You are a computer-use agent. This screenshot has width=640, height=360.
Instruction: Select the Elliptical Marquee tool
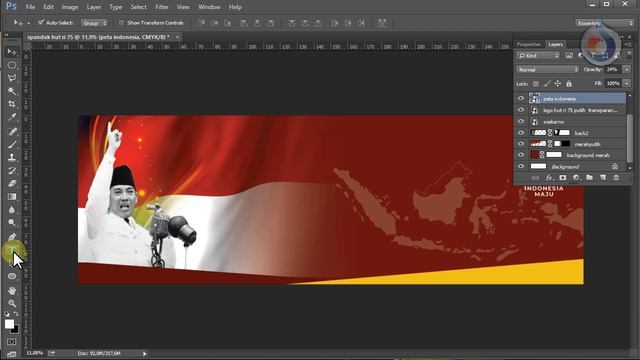click(12, 65)
